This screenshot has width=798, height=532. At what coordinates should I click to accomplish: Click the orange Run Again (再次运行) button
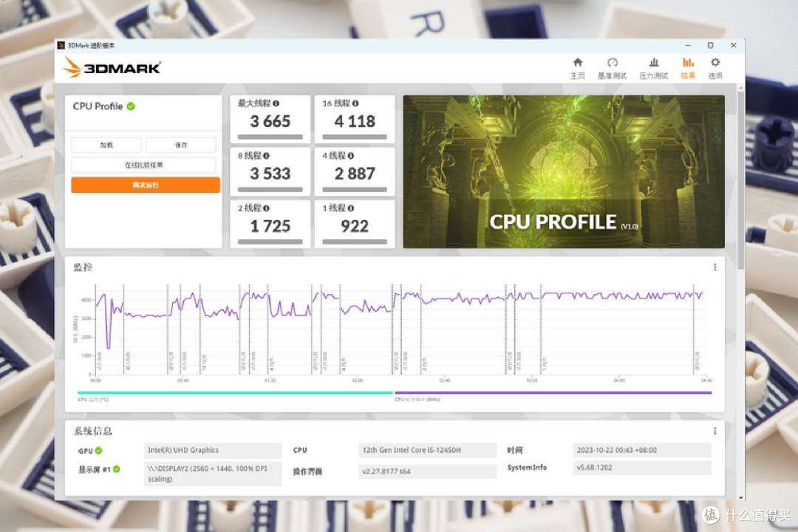pos(146,185)
